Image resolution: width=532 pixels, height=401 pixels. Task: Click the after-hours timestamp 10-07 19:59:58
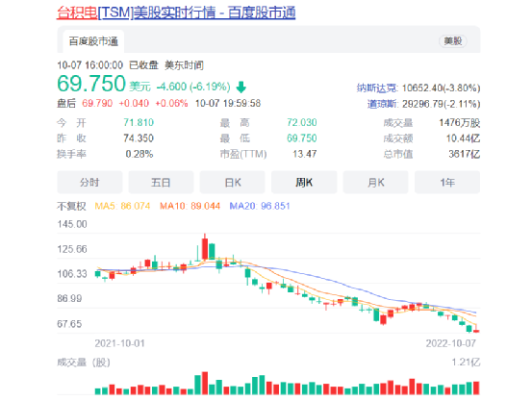228,103
